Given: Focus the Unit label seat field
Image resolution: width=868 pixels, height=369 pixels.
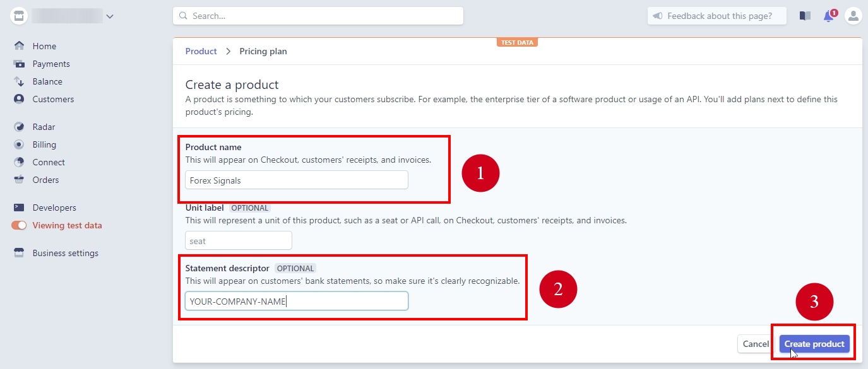Looking at the screenshot, I should coord(239,241).
